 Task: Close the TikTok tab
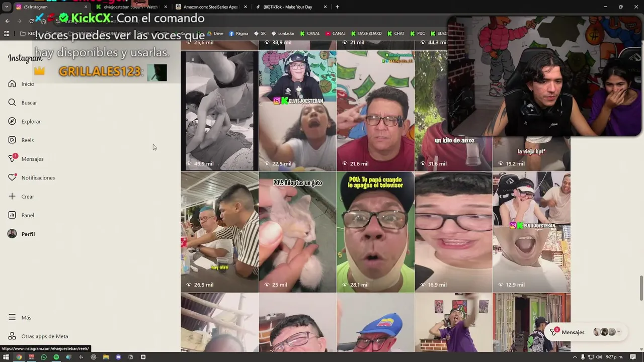pos(325,7)
